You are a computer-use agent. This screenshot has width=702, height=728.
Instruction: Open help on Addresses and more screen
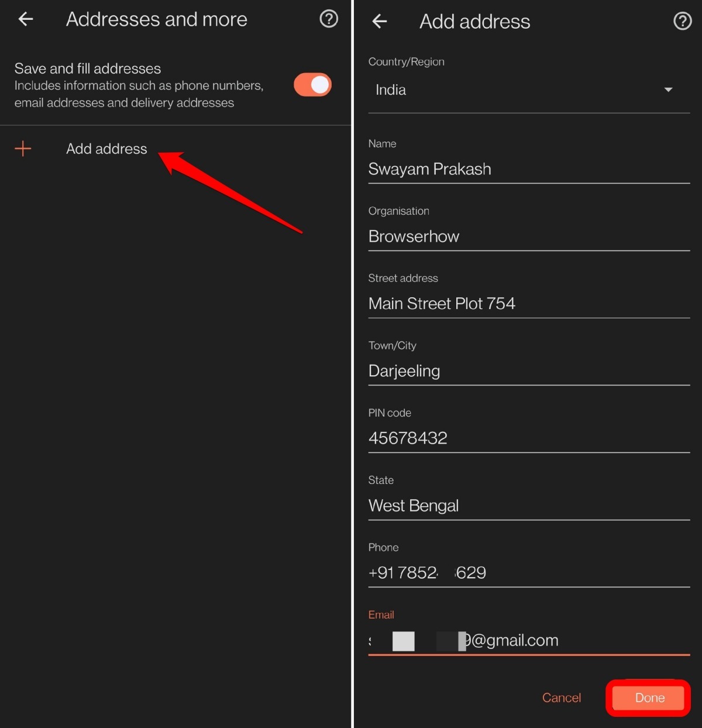329,19
